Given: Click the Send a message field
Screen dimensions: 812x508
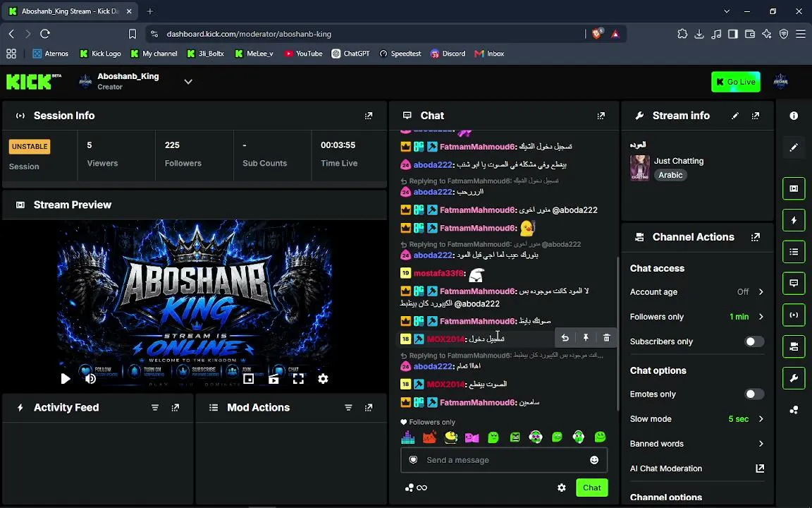Looking at the screenshot, I should pyautogui.click(x=503, y=460).
